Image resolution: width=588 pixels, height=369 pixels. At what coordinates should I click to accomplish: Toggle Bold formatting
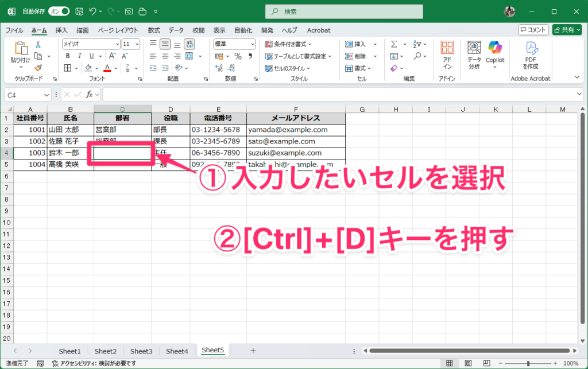(67, 56)
